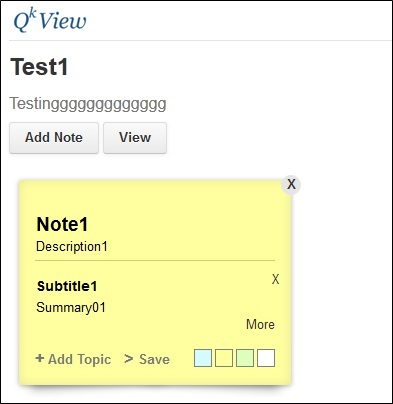Click the Note1 title to edit
The height and width of the screenshot is (404, 393).
coord(62,224)
